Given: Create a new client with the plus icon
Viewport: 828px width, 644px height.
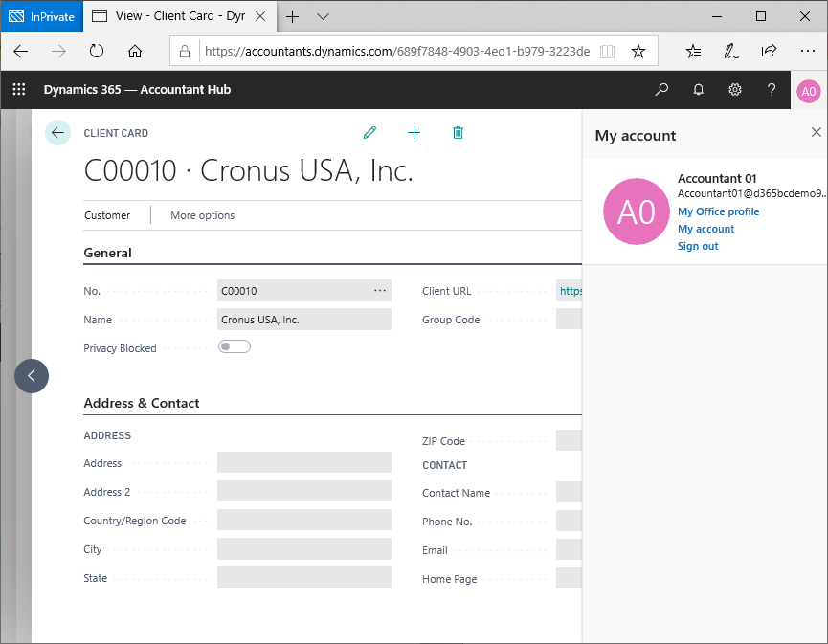Looking at the screenshot, I should point(414,132).
